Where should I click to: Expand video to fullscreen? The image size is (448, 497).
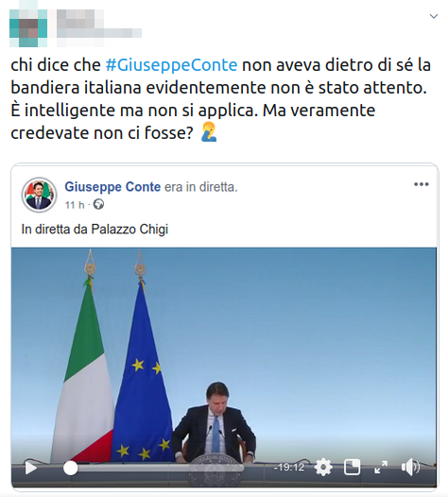tap(381, 467)
